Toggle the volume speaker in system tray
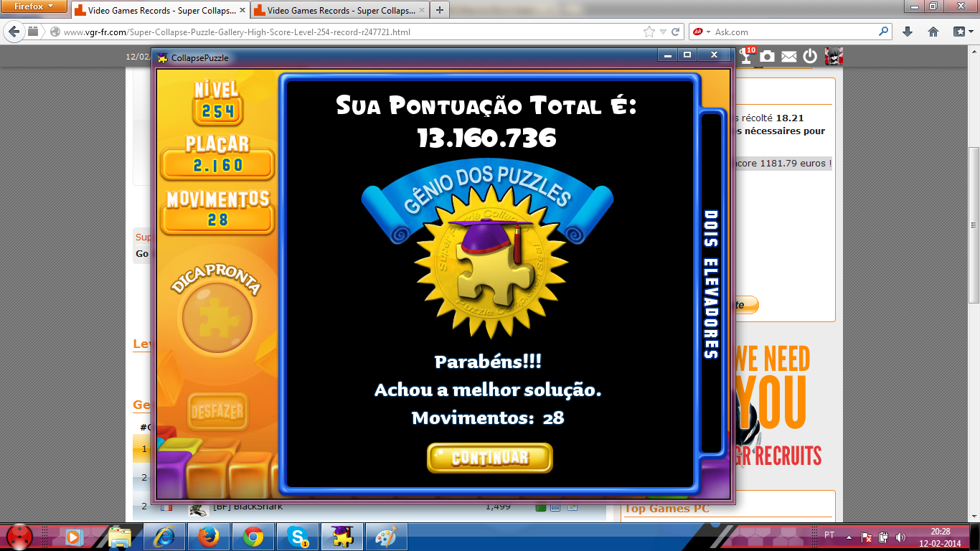The height and width of the screenshot is (551, 980). [x=900, y=537]
